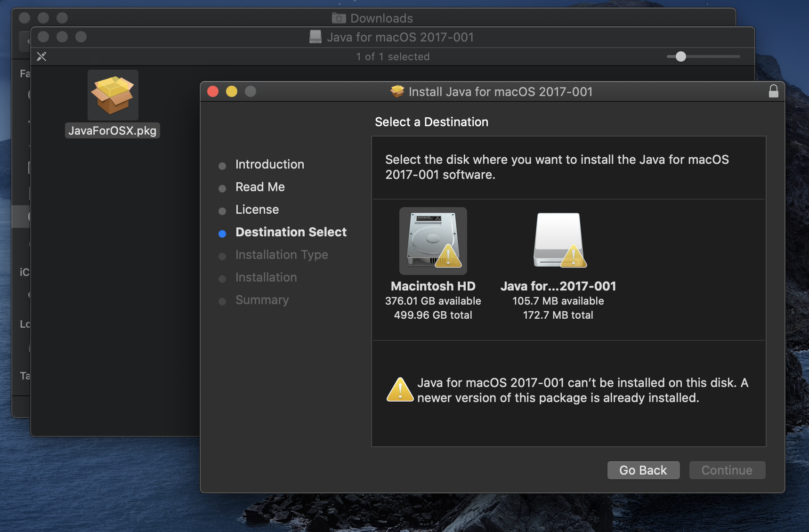Click '499.96 GB total' text
Image resolution: width=809 pixels, height=532 pixels.
pyautogui.click(x=433, y=315)
